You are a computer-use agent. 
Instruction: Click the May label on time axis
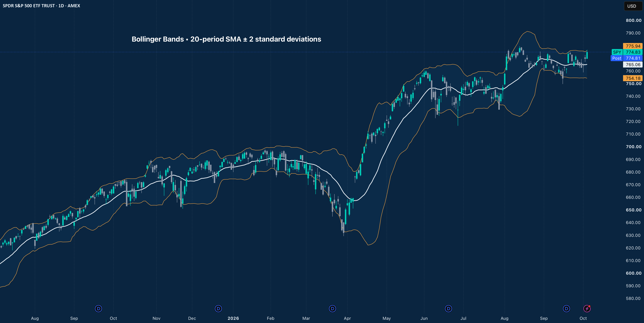tap(387, 318)
